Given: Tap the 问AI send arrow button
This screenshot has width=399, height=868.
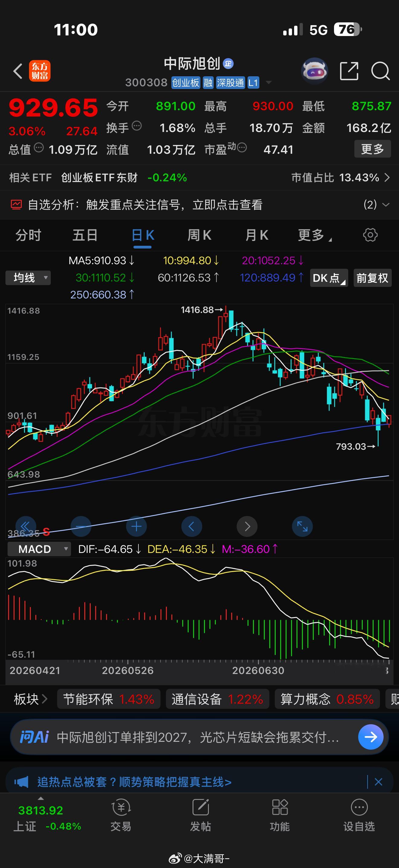Looking at the screenshot, I should click(x=371, y=737).
